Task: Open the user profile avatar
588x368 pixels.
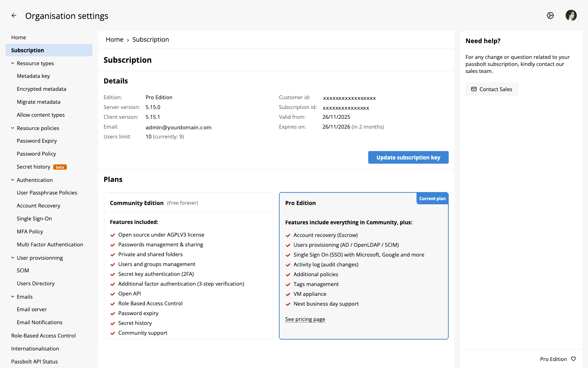Action: point(571,15)
